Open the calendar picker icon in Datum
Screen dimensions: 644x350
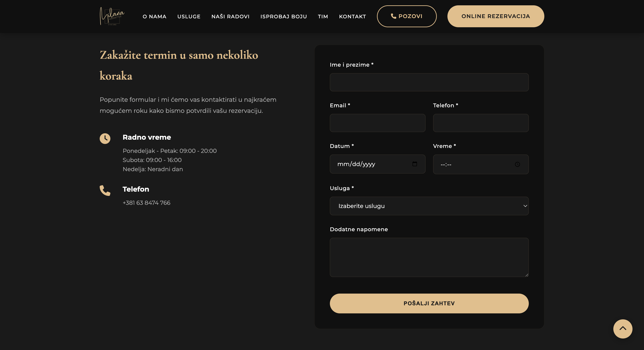(x=414, y=164)
